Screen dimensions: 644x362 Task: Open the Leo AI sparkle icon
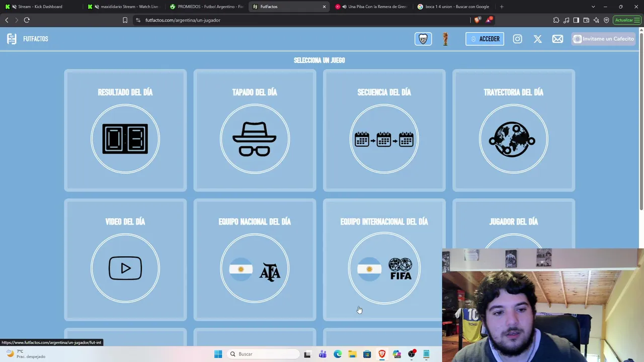(x=596, y=20)
